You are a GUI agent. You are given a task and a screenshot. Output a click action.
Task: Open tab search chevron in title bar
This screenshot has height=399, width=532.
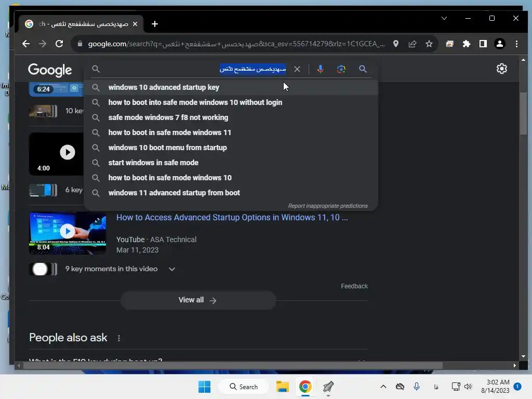coord(444,18)
